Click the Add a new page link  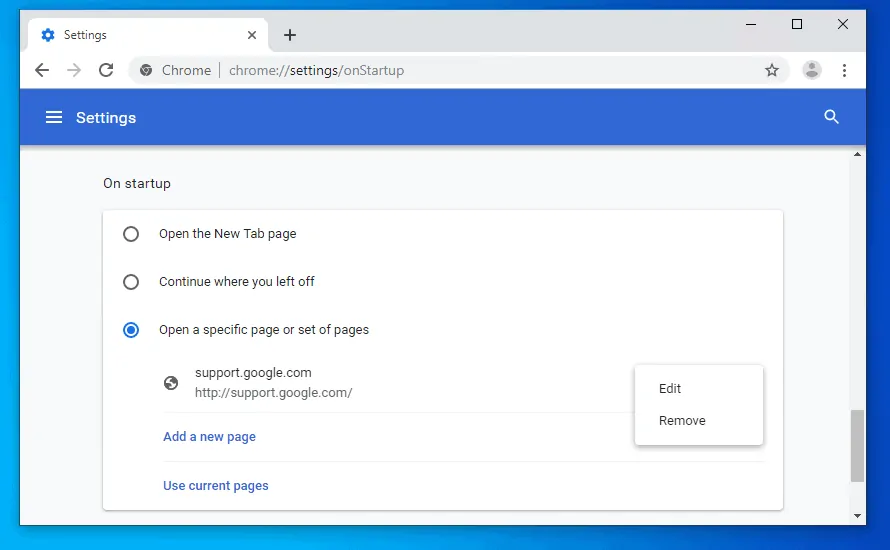[x=209, y=437]
